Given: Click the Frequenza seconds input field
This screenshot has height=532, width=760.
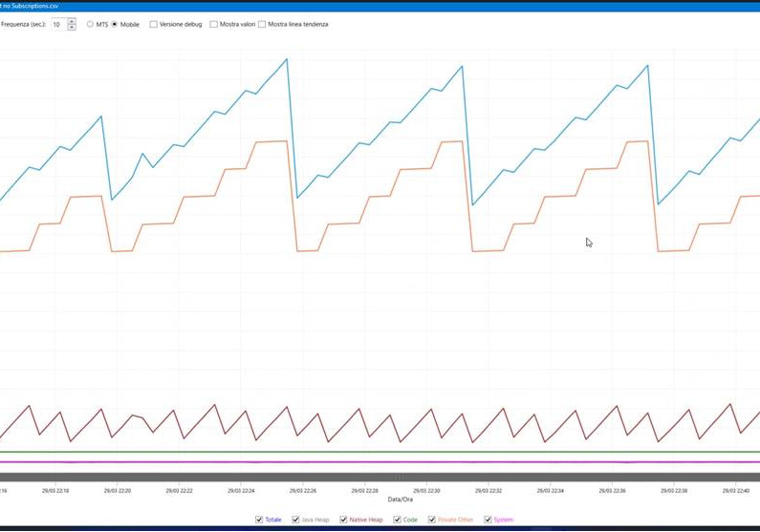Looking at the screenshot, I should [58, 24].
